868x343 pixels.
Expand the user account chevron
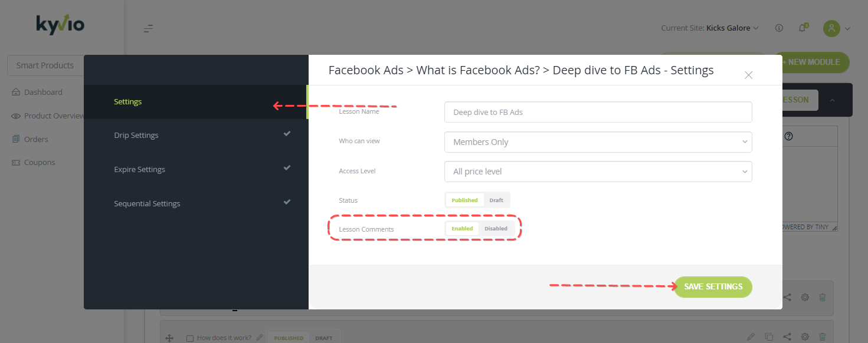pos(848,28)
